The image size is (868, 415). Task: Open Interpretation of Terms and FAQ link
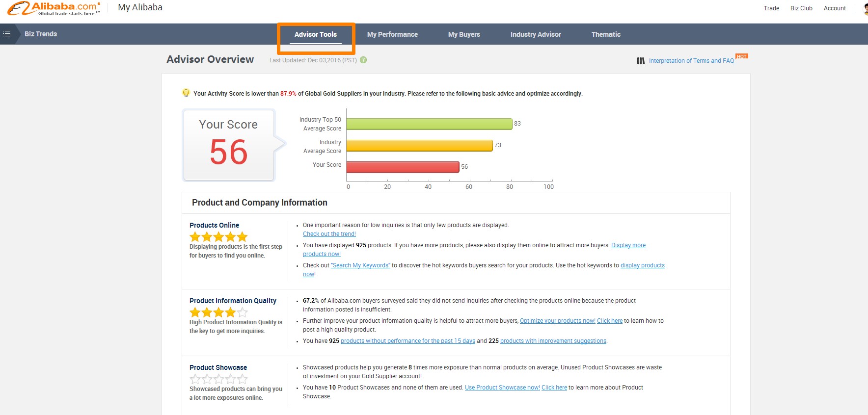(691, 61)
